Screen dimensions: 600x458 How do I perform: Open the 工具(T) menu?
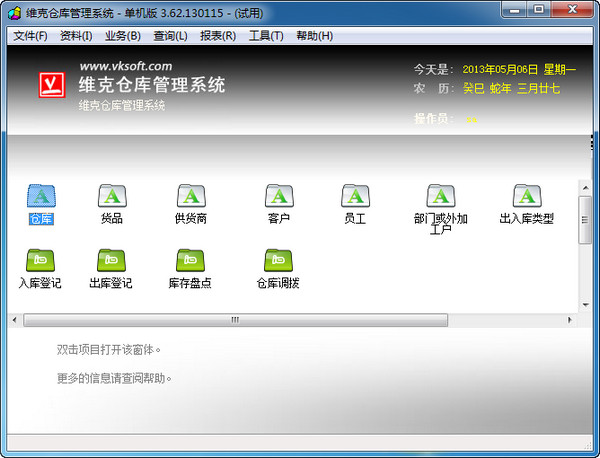click(266, 36)
